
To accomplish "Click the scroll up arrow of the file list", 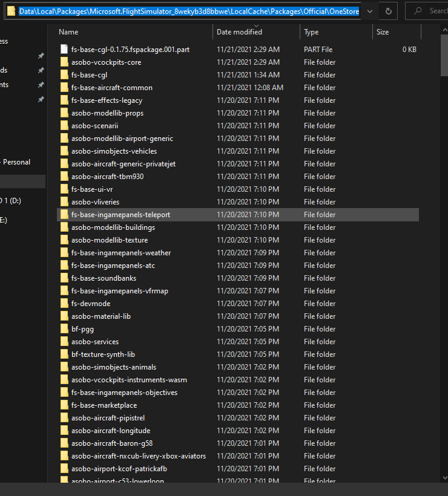I will 444,29.
